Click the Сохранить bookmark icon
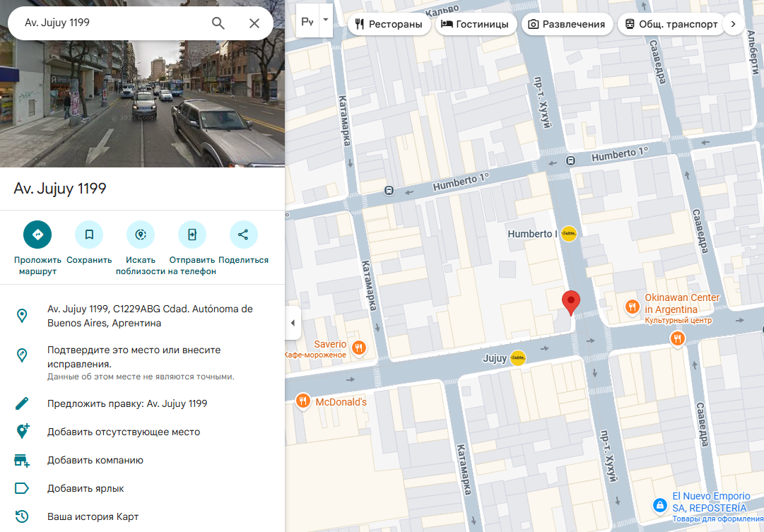 (x=89, y=235)
